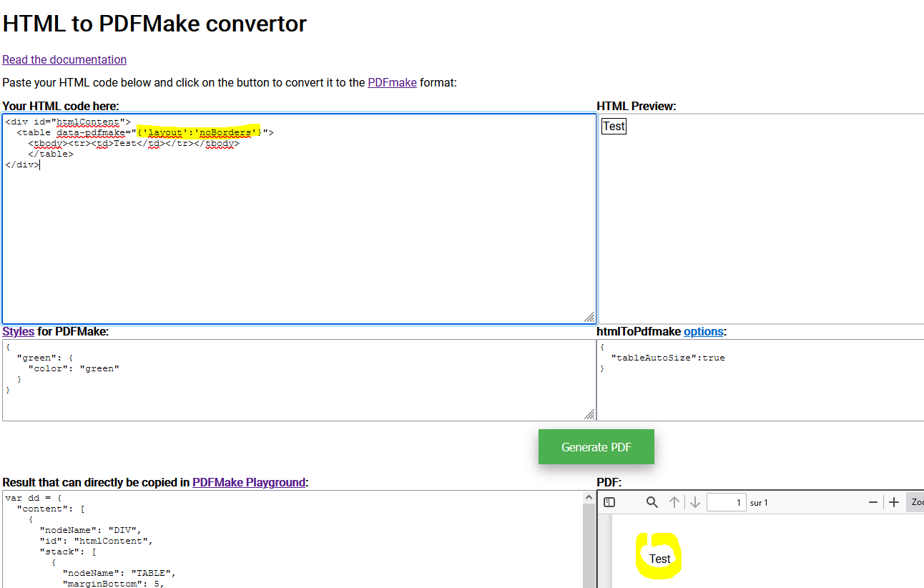The height and width of the screenshot is (588, 924).
Task: Click the Test cell in HTML Preview
Action: tap(614, 126)
